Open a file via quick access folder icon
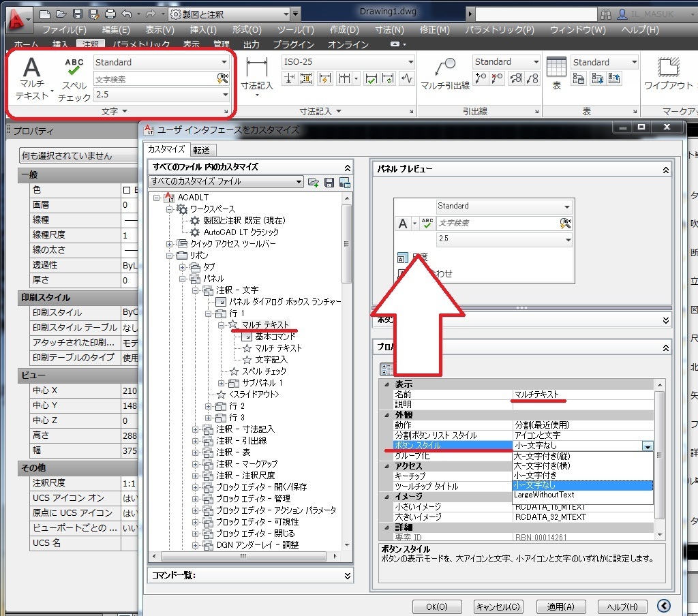 pyautogui.click(x=61, y=14)
